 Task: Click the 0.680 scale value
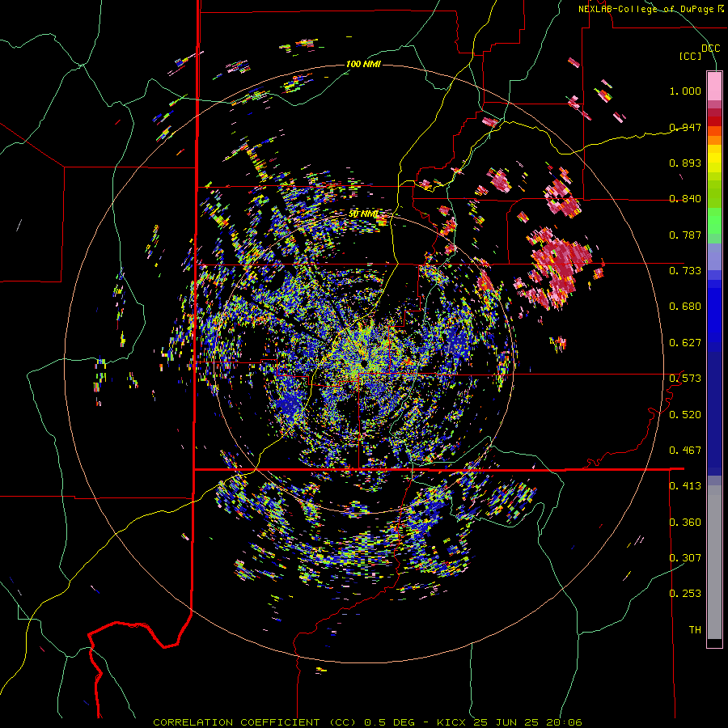coord(685,307)
